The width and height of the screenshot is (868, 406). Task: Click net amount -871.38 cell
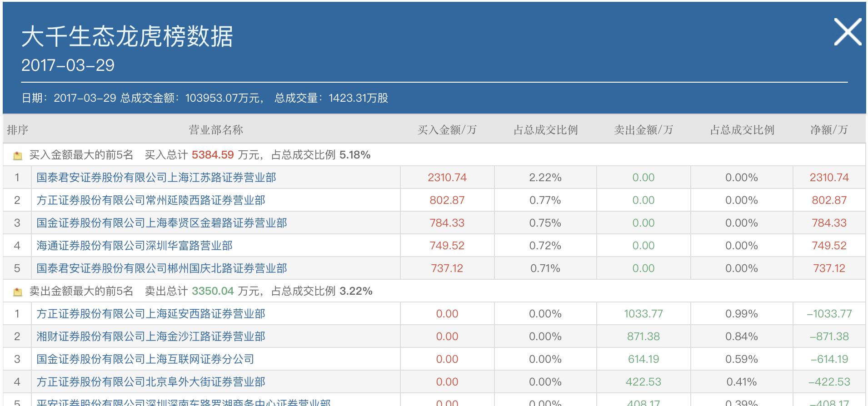pos(829,337)
